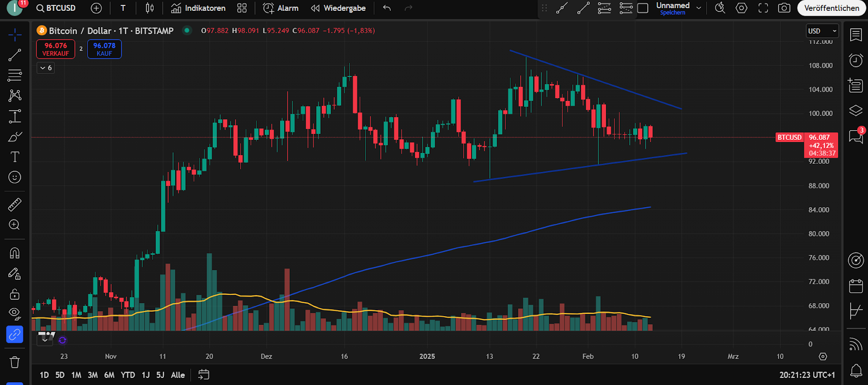Open the candlestick chart type menu

click(150, 8)
